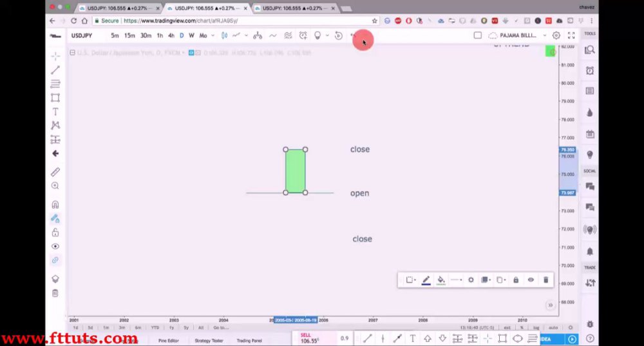Open chart settings gear icon
644x346 pixels.
tap(556, 35)
